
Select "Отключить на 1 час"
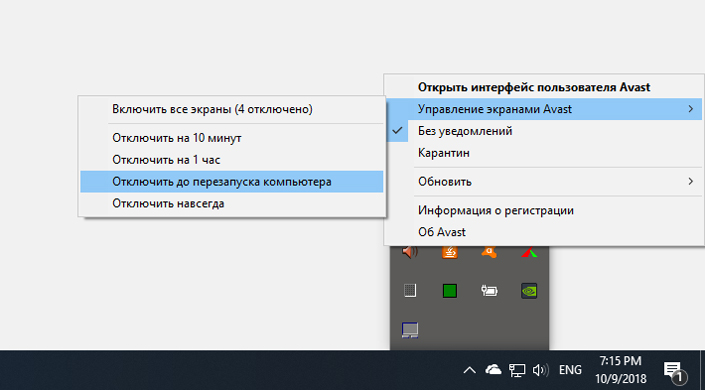[x=232, y=160]
